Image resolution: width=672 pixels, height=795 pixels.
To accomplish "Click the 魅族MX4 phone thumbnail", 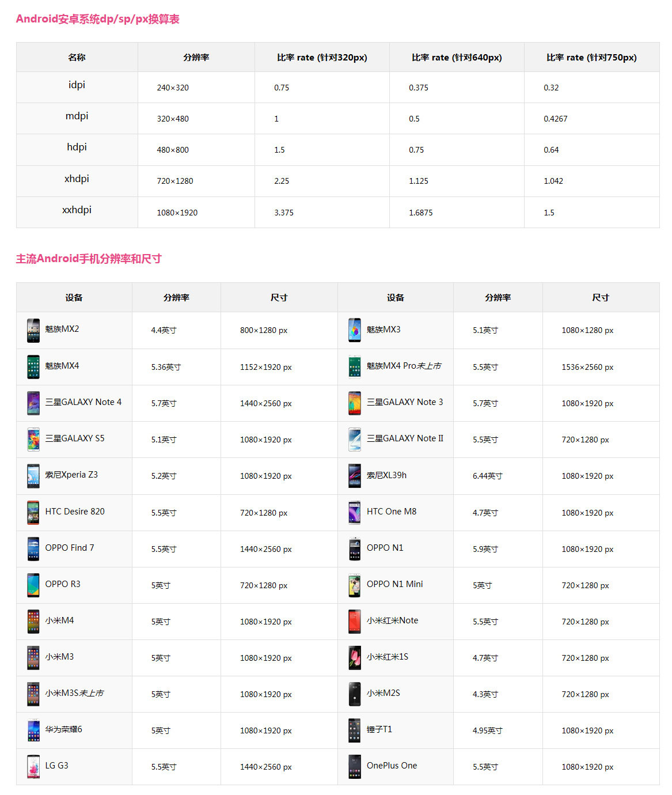I will pos(33,367).
